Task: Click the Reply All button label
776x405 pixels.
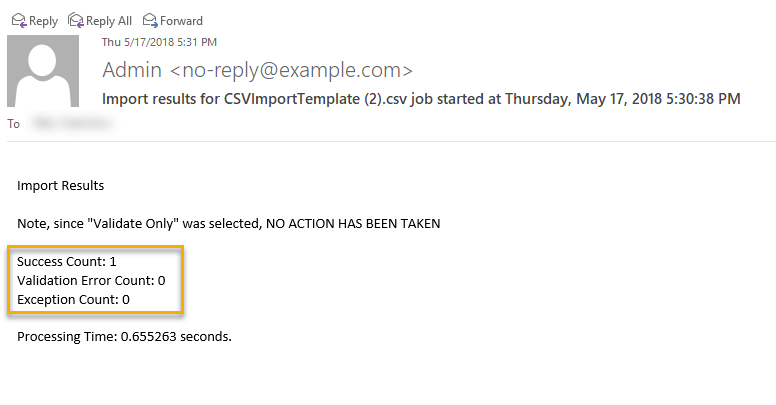Action: [109, 21]
